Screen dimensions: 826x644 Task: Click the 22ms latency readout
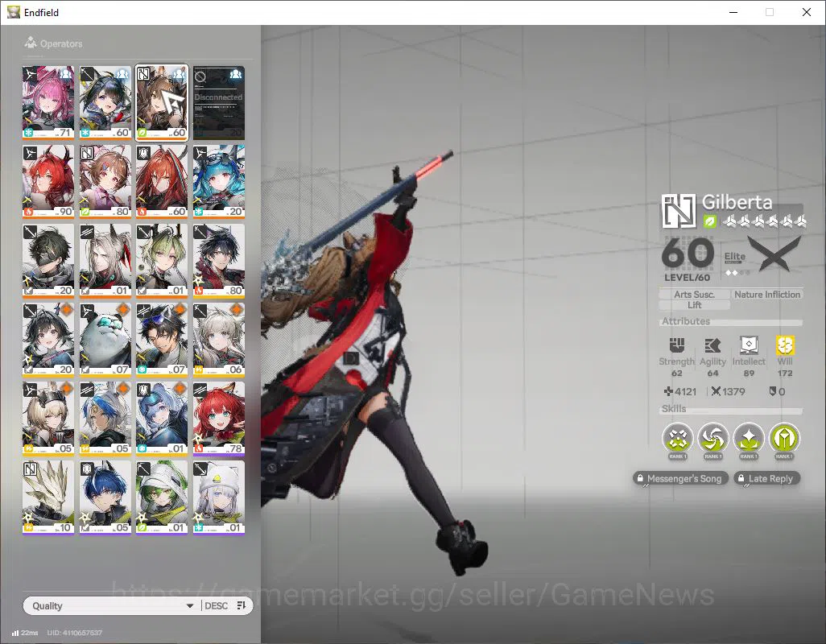(30, 633)
